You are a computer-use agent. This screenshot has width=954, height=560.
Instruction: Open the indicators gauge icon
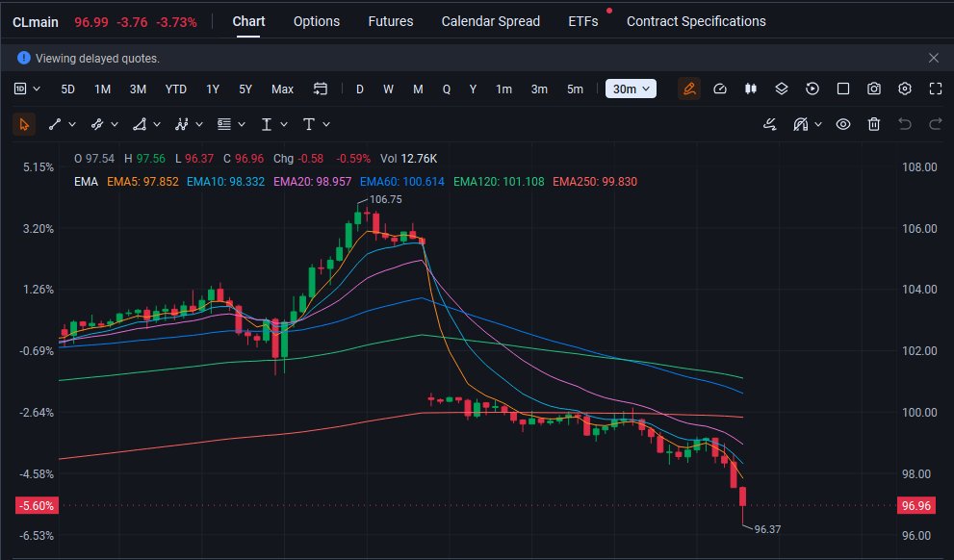click(720, 89)
